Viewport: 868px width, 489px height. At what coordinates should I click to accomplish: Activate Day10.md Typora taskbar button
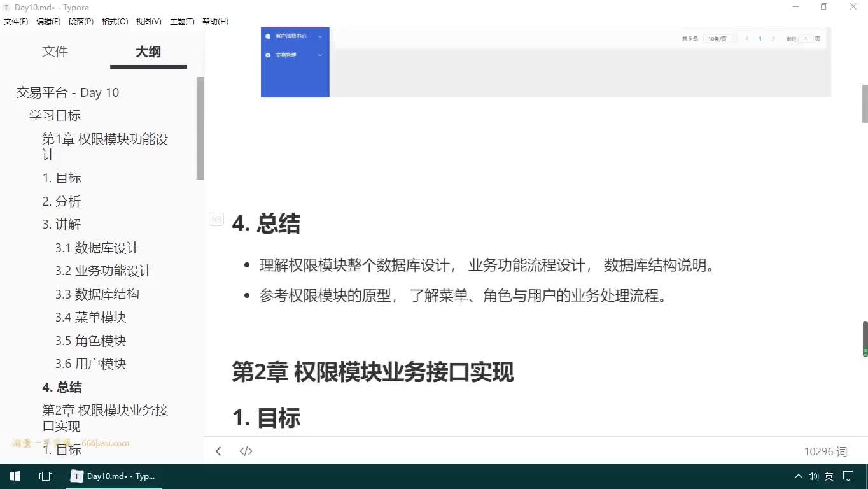point(114,476)
